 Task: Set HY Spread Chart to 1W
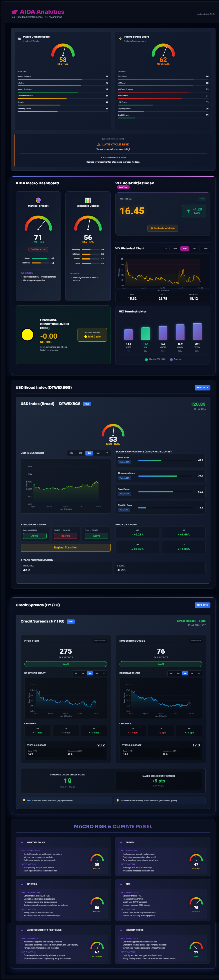coord(76,673)
